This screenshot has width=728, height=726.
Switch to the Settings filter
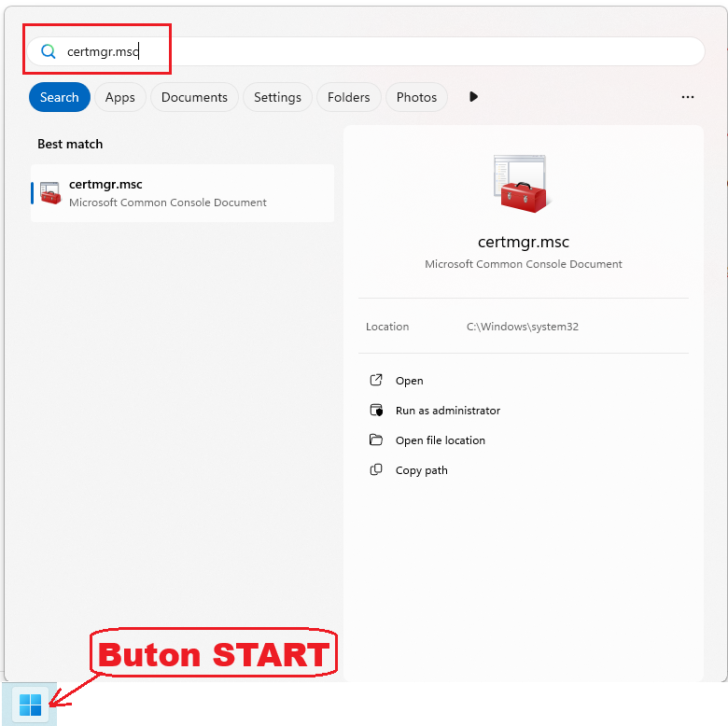[x=277, y=97]
